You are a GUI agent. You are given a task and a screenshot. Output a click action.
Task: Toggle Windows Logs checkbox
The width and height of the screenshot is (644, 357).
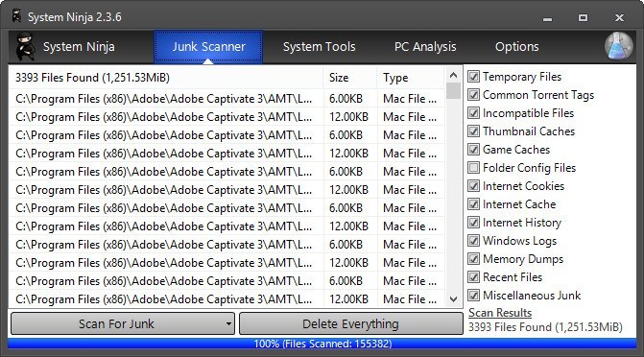(473, 241)
